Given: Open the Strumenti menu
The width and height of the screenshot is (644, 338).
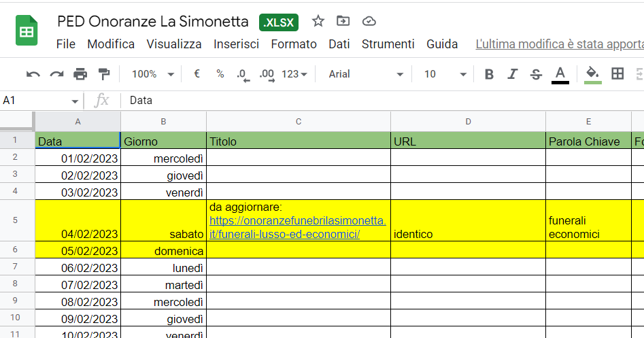Looking at the screenshot, I should coord(388,44).
